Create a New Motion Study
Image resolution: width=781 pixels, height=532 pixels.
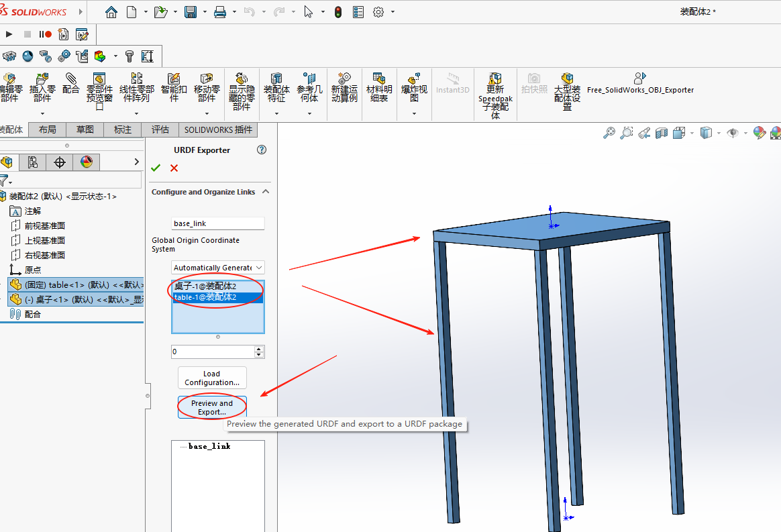(344, 87)
